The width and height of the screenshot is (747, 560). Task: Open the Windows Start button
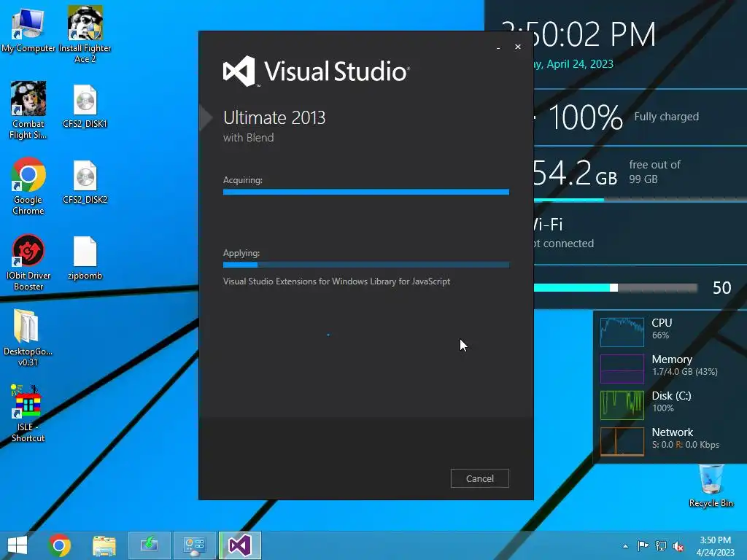18,545
